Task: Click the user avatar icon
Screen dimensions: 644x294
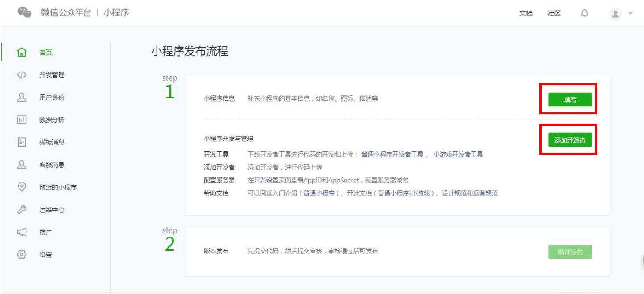Action: click(x=615, y=14)
